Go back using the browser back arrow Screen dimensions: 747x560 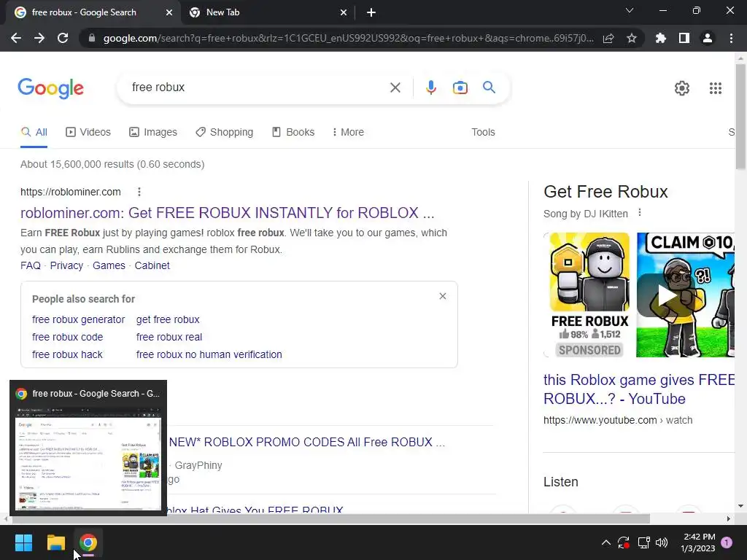tap(16, 38)
